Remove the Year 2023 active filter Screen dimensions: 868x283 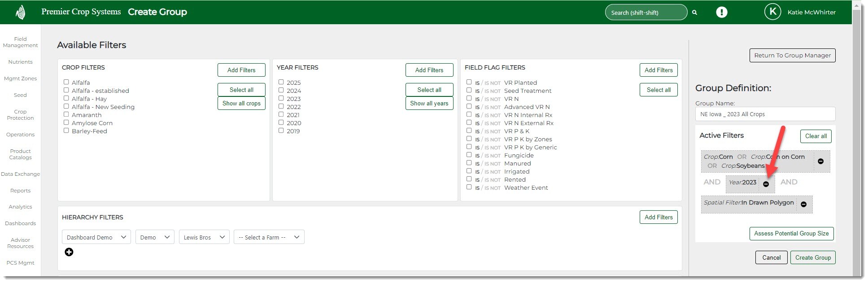[x=766, y=184]
